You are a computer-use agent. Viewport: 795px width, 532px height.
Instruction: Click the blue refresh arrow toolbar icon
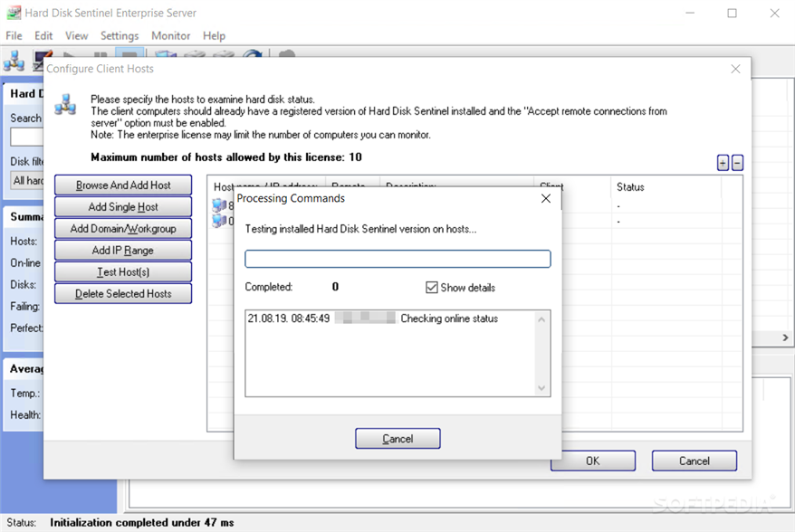[253, 53]
